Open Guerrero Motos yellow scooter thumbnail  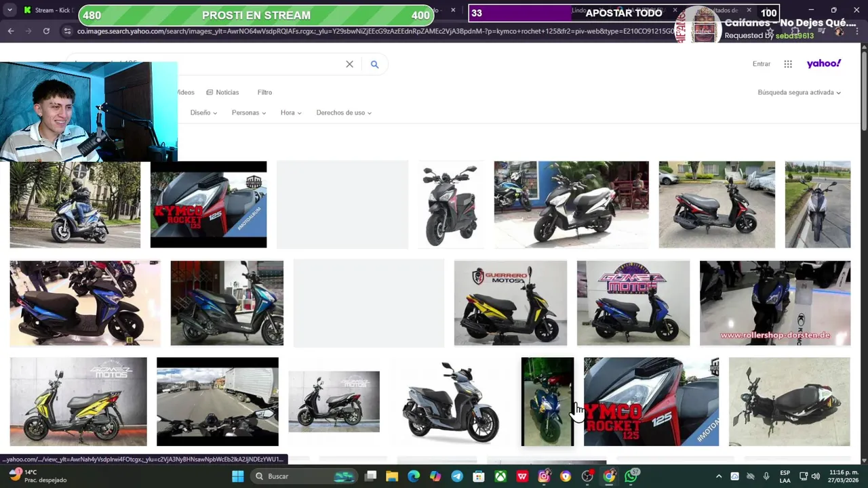(510, 303)
